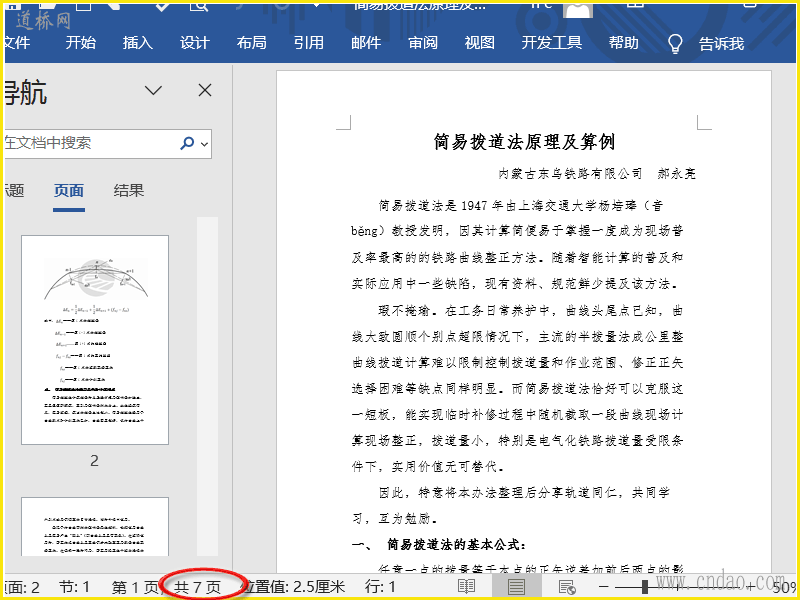Expand the search options dropdown arrow
The image size is (800, 600).
[205, 144]
